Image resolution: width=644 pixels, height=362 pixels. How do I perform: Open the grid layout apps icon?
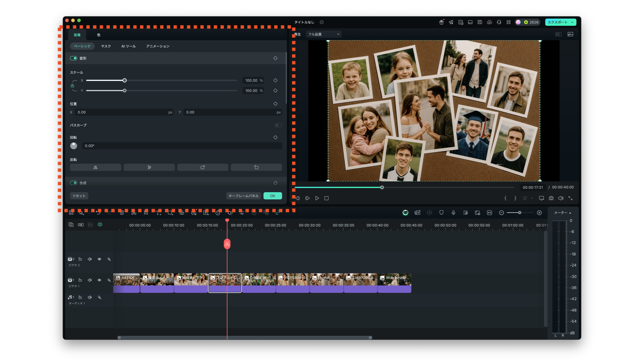[x=508, y=22]
